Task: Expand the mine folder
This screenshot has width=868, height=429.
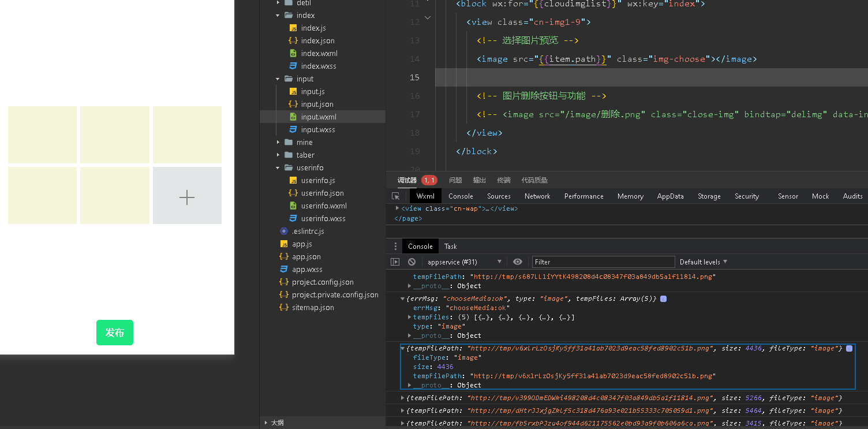Action: pos(278,143)
